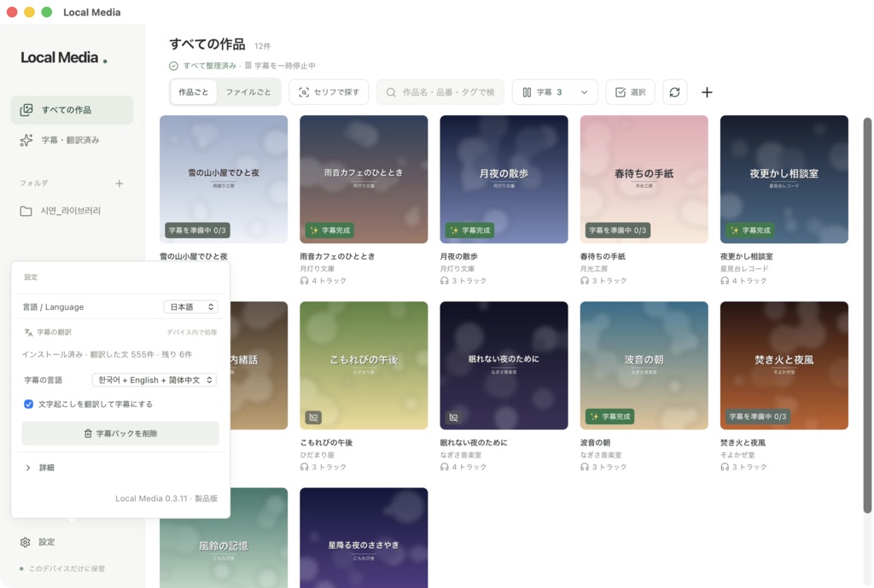Screen dimensions: 874x588
Task: Click このデバイスだけに保管 status text
Action: tap(67, 568)
